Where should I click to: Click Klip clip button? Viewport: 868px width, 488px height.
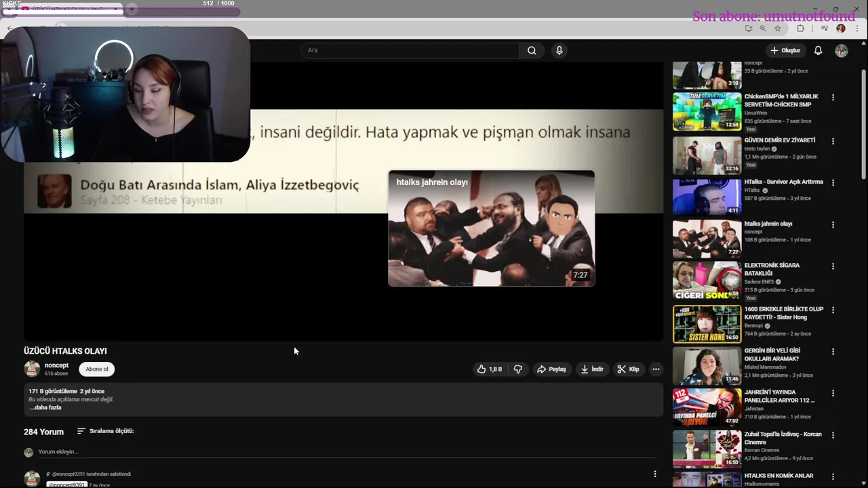click(x=628, y=369)
